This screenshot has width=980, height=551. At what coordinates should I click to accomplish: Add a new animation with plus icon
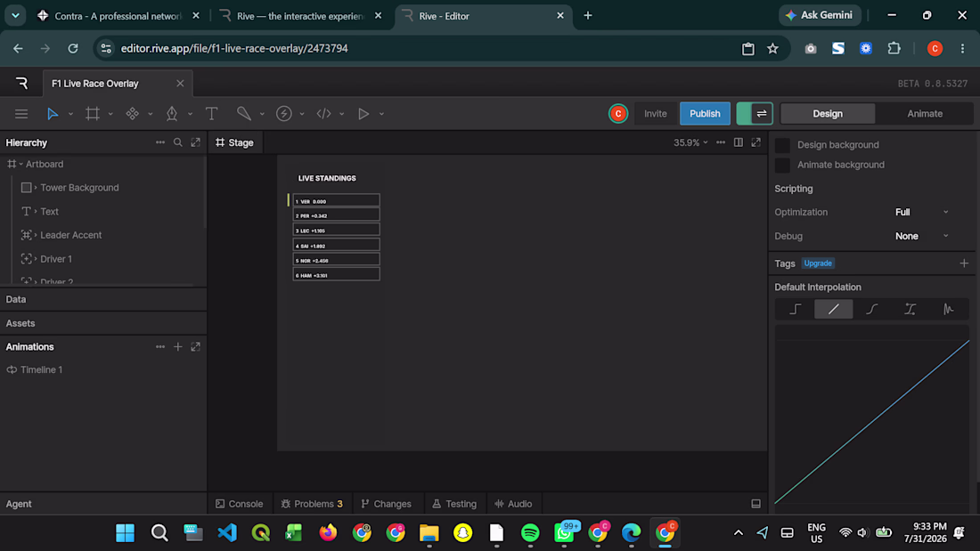(177, 347)
